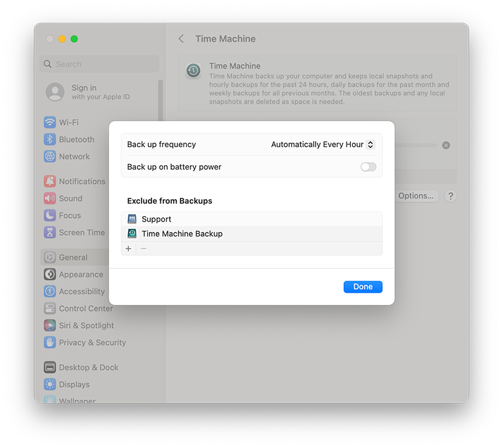Screen dimensions: 503x448
Task: Open Notifications via its bell icon
Action: tap(50, 182)
